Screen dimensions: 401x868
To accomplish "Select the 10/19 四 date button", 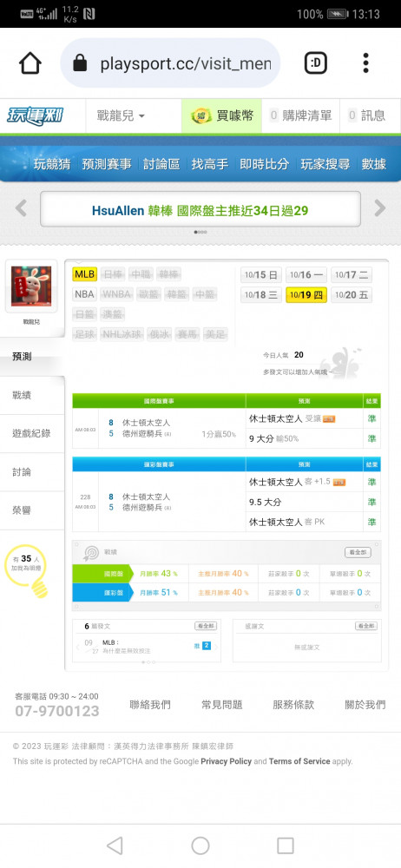I will tap(306, 294).
